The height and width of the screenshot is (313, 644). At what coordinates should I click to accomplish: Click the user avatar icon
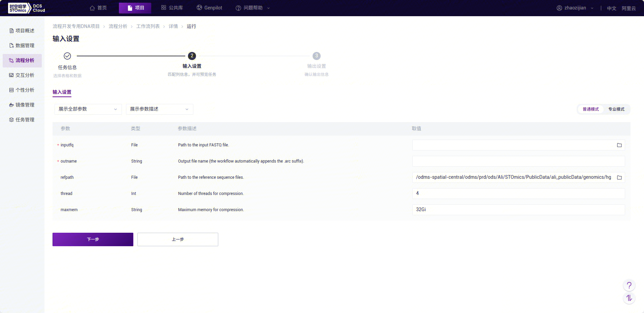(x=559, y=8)
